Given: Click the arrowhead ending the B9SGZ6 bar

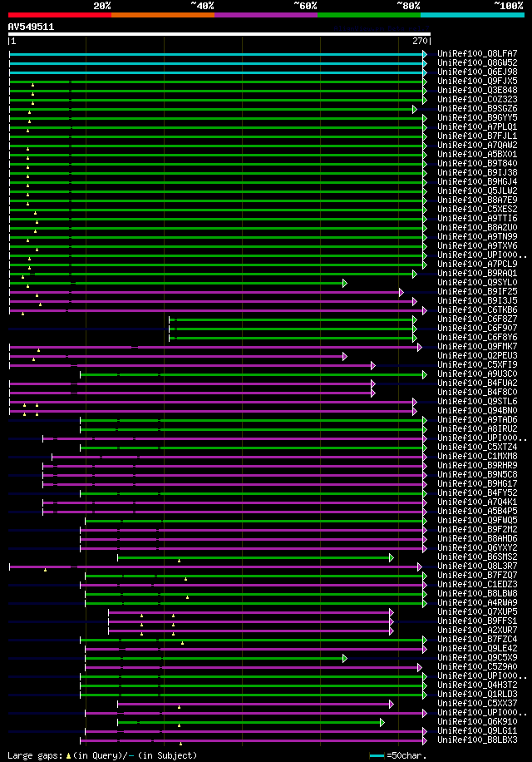Looking at the screenshot, I should pos(415,109).
